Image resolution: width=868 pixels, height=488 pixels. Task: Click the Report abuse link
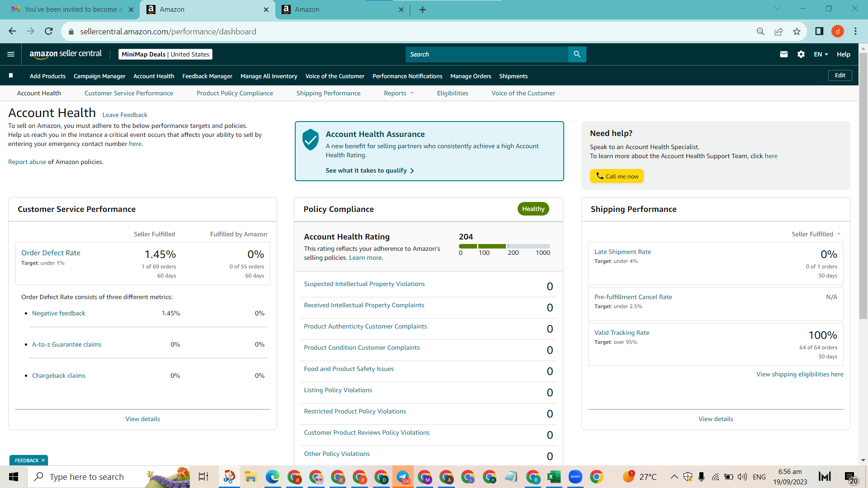[x=27, y=162]
